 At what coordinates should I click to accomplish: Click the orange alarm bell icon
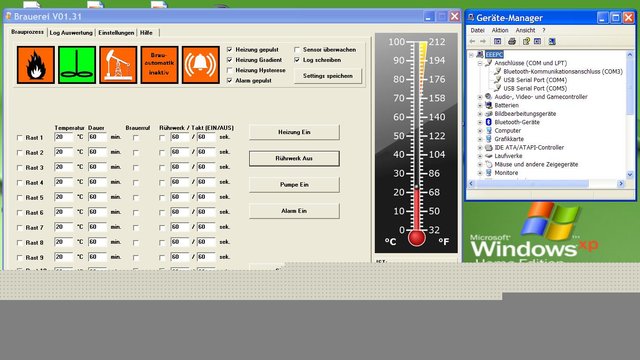(200, 65)
